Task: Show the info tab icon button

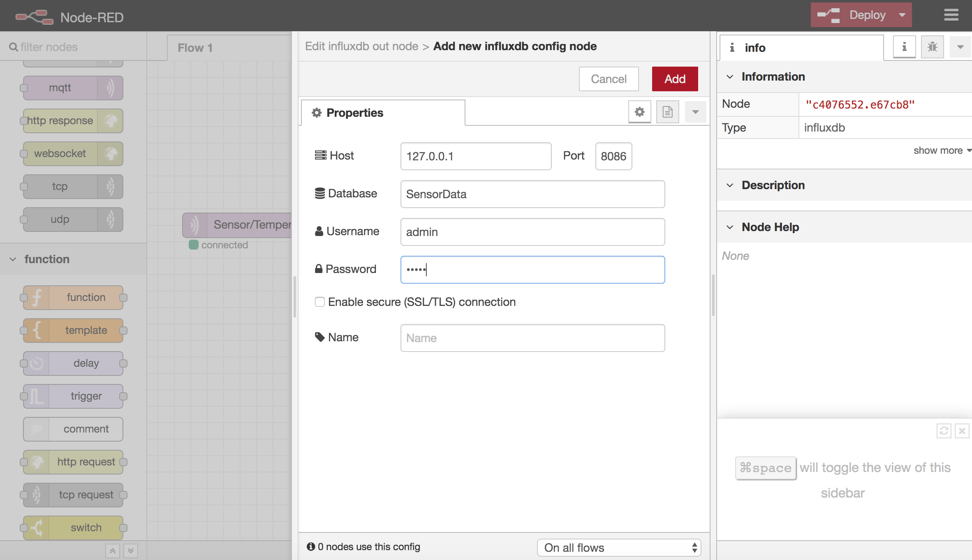Action: (904, 47)
